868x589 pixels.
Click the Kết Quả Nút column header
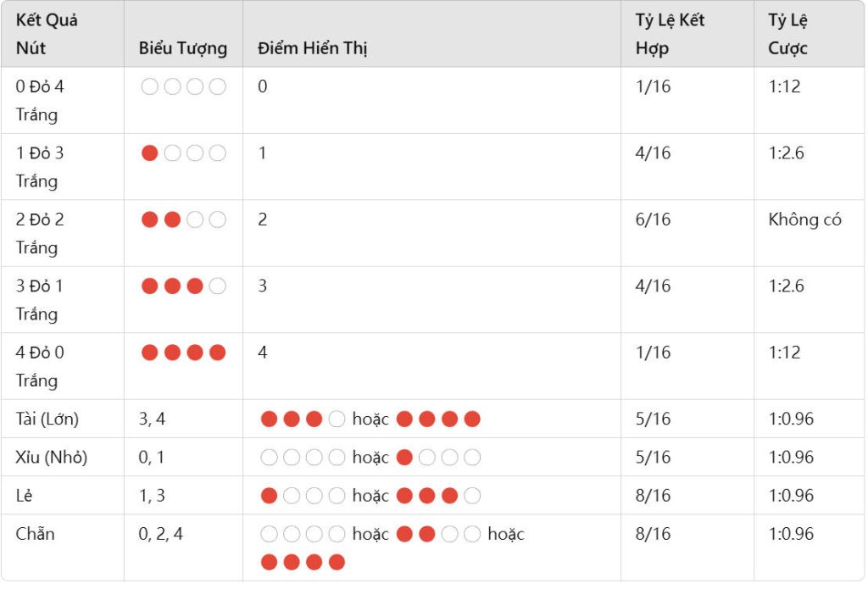47,34
